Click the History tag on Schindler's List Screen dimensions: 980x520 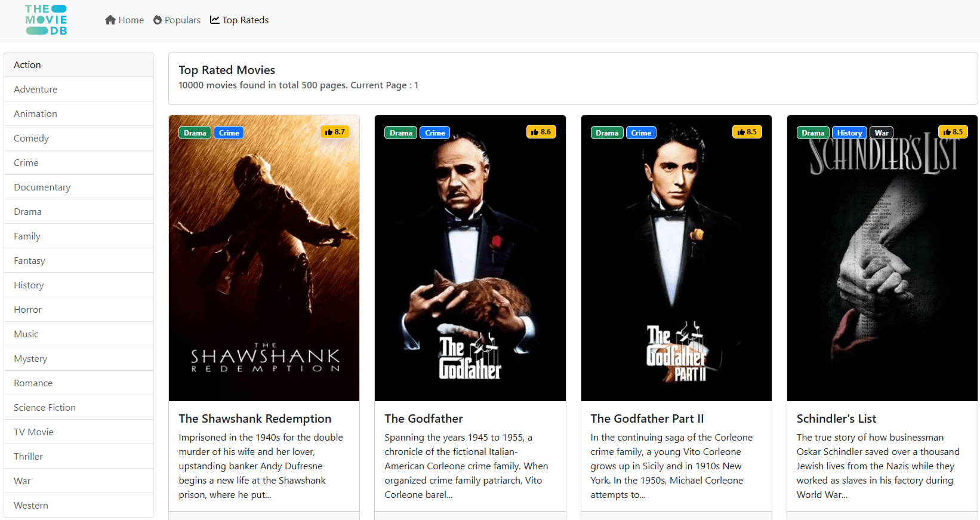click(x=849, y=133)
